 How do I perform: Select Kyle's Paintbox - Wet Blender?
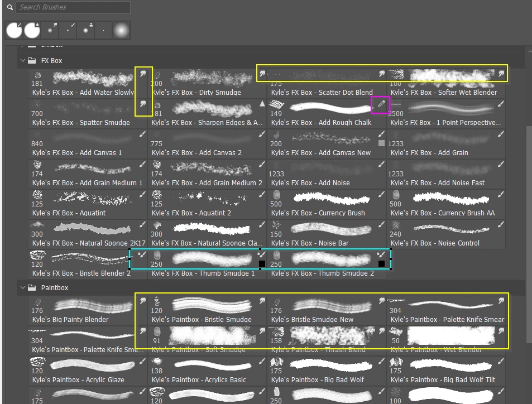446,341
